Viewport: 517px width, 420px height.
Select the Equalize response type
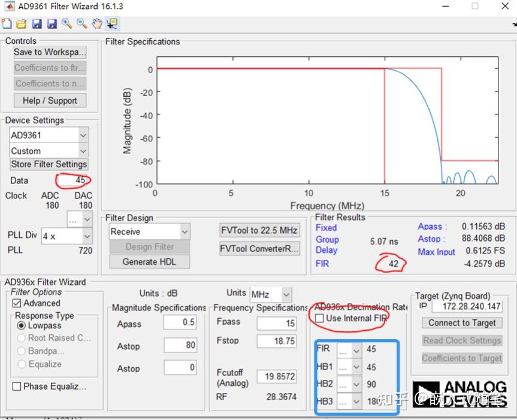21,364
